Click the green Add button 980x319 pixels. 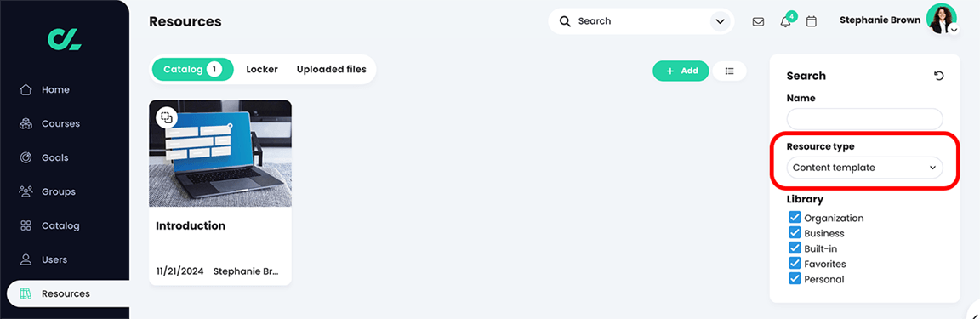tap(681, 71)
